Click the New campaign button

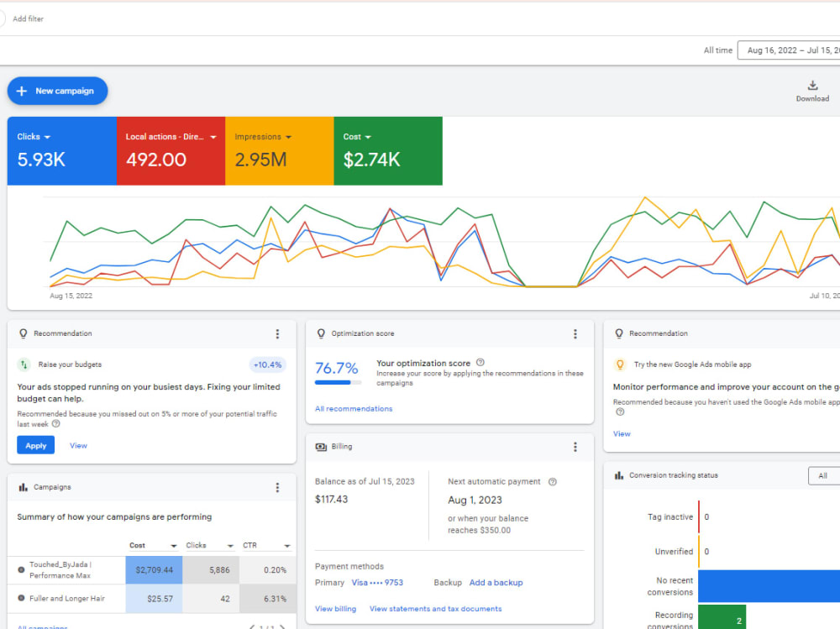point(57,91)
